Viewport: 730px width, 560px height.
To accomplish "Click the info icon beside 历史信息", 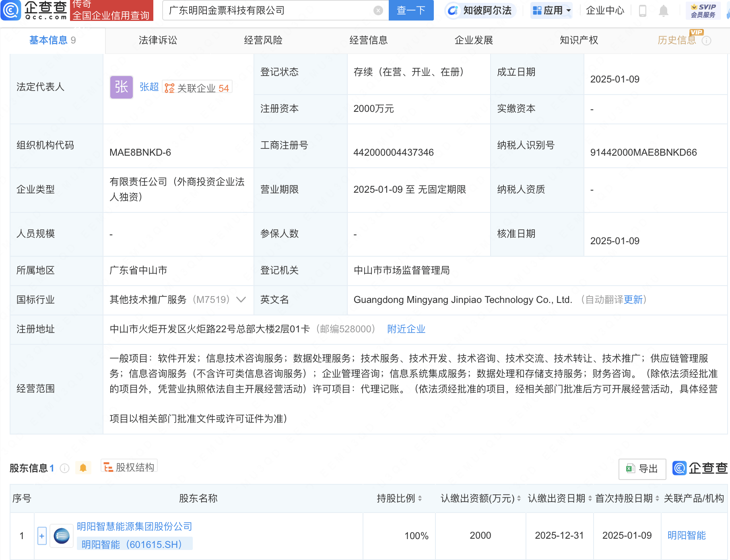I will [x=707, y=41].
